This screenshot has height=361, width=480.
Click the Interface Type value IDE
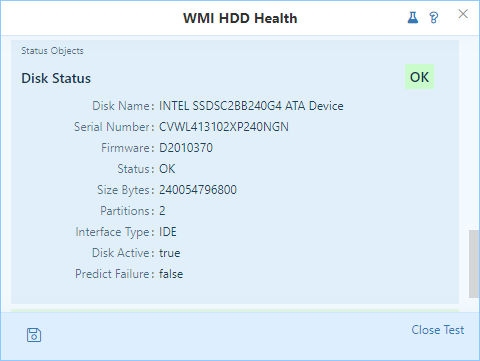[168, 232]
